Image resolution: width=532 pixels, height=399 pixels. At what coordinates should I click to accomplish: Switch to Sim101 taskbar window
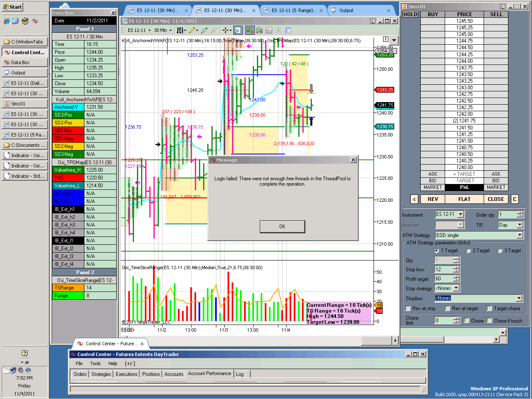coord(24,104)
